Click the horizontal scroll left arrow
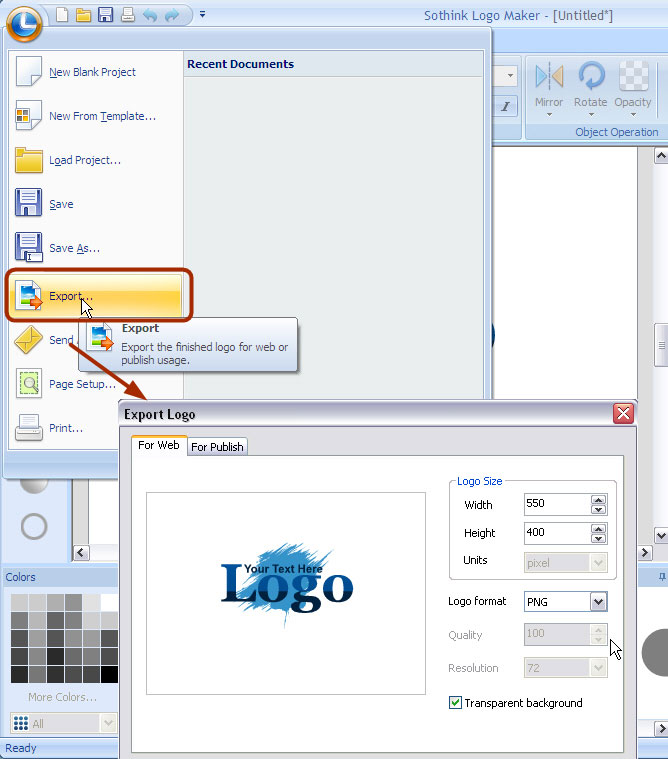668x759 pixels. pyautogui.click(x=81, y=552)
